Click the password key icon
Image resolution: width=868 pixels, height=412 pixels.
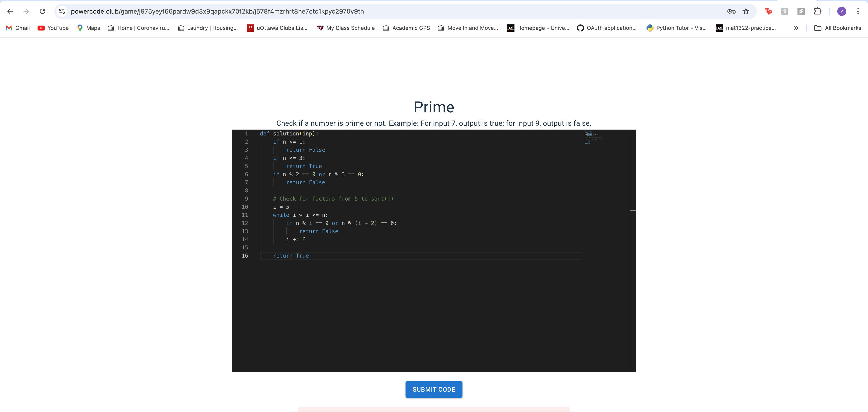731,12
